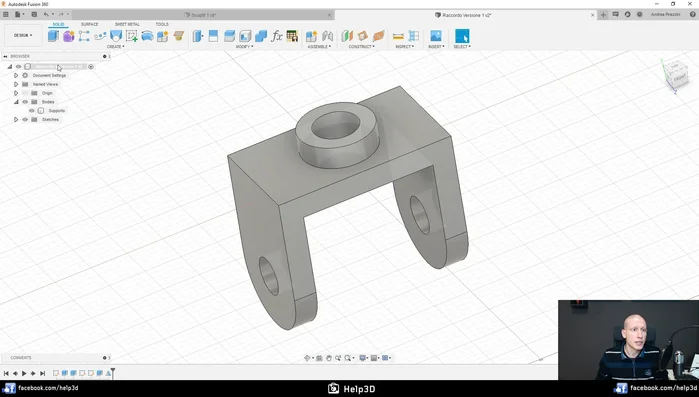Click the Measure tool icon in Inspect
The image size is (699, 397).
point(398,36)
